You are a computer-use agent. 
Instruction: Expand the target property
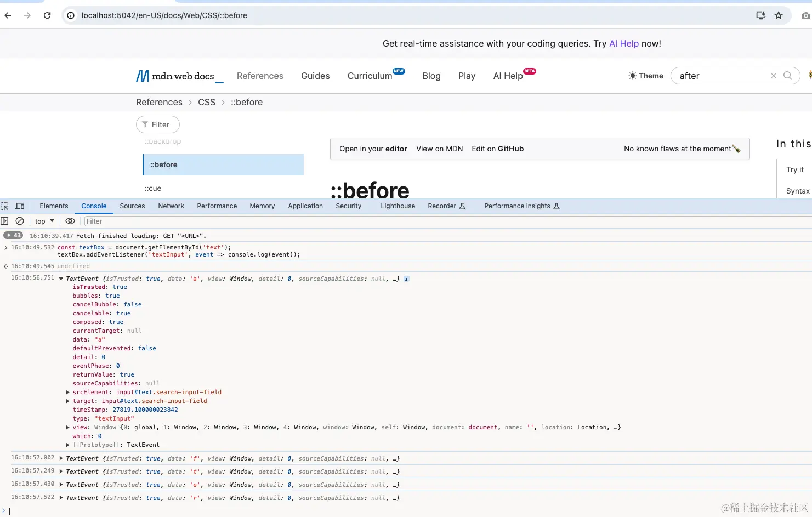coord(68,401)
